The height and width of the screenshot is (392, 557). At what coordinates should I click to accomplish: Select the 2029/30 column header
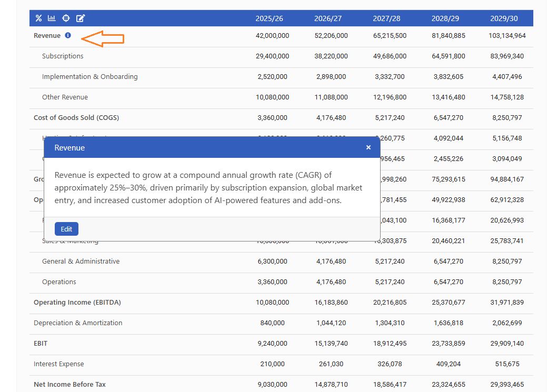(x=504, y=18)
